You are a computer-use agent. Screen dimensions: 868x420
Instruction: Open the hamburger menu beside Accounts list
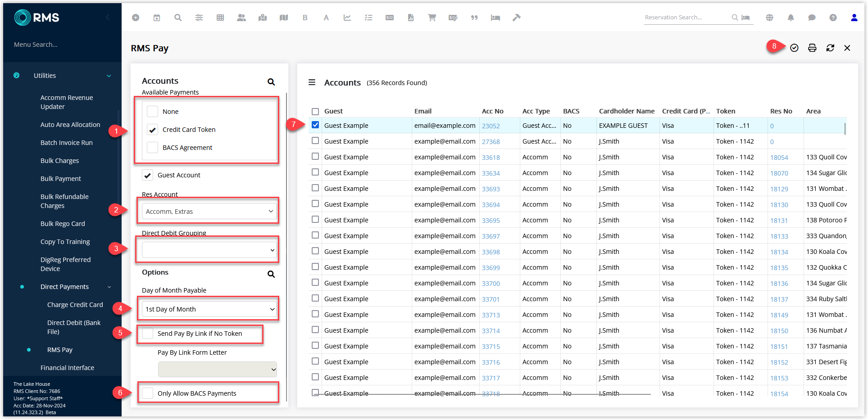pos(312,82)
